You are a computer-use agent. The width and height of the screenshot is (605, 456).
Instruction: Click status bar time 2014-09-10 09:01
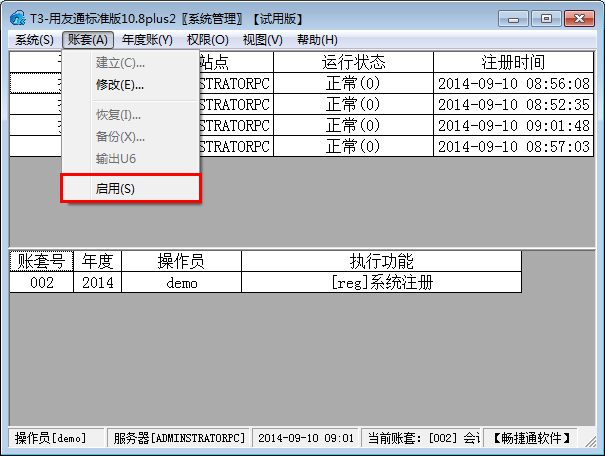click(306, 438)
